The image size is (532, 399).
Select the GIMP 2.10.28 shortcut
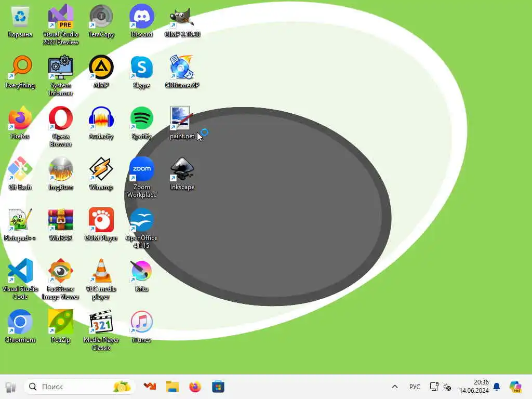[182, 21]
